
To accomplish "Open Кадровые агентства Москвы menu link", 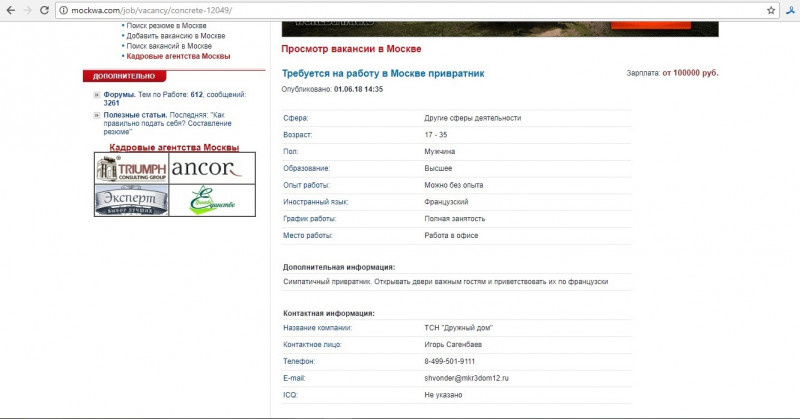I will coord(178,56).
